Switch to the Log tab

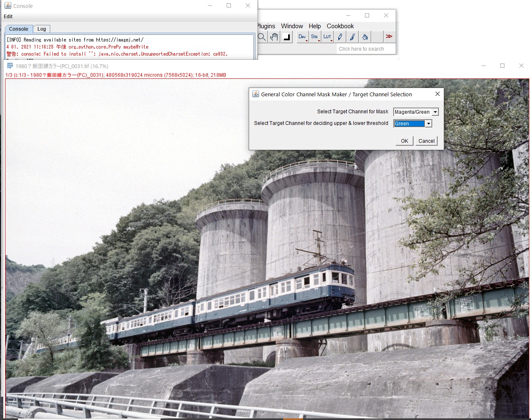tap(42, 29)
